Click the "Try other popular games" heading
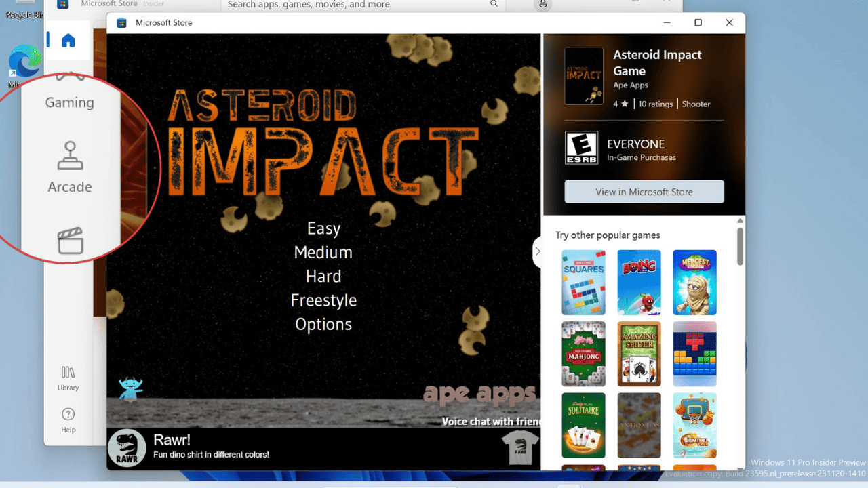868x488 pixels. click(x=608, y=235)
